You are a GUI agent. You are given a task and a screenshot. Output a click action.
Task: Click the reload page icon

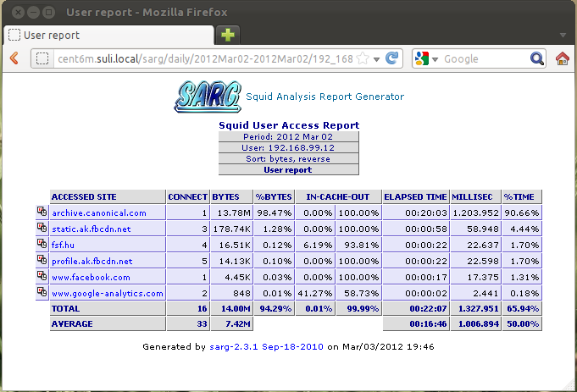pyautogui.click(x=392, y=58)
